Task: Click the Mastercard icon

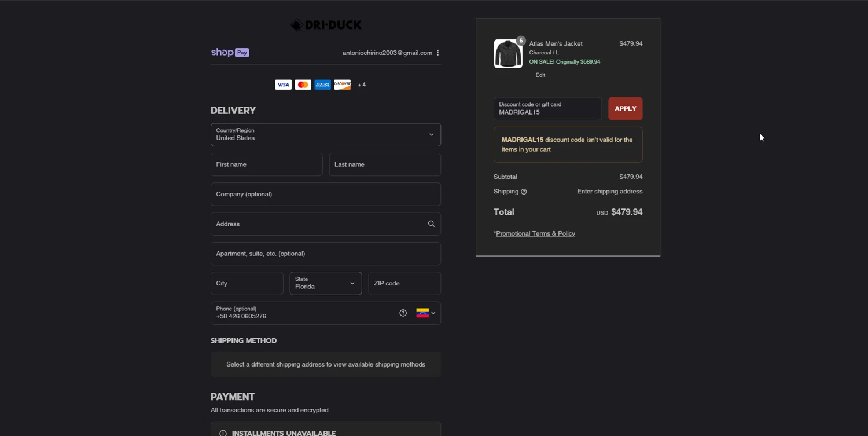Action: pos(303,85)
